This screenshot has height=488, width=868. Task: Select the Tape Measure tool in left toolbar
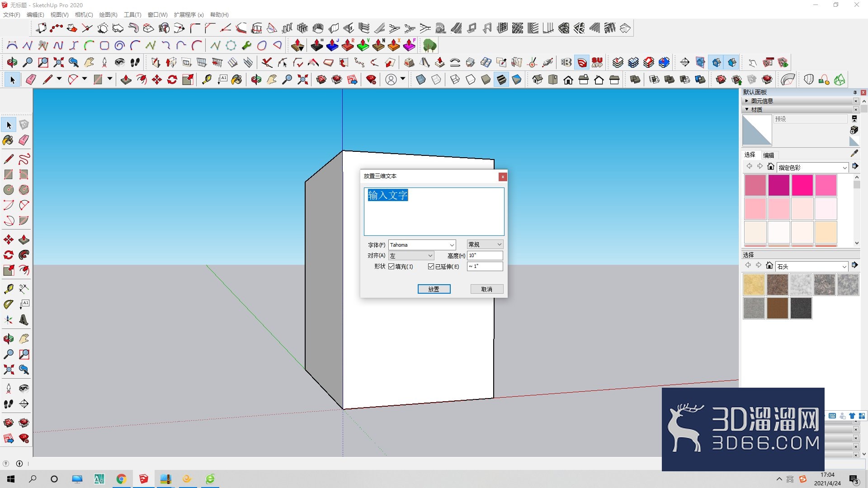coord(8,289)
